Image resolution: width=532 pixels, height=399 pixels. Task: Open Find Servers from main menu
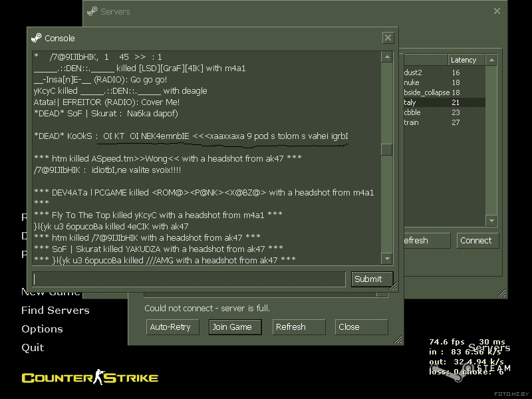click(55, 311)
